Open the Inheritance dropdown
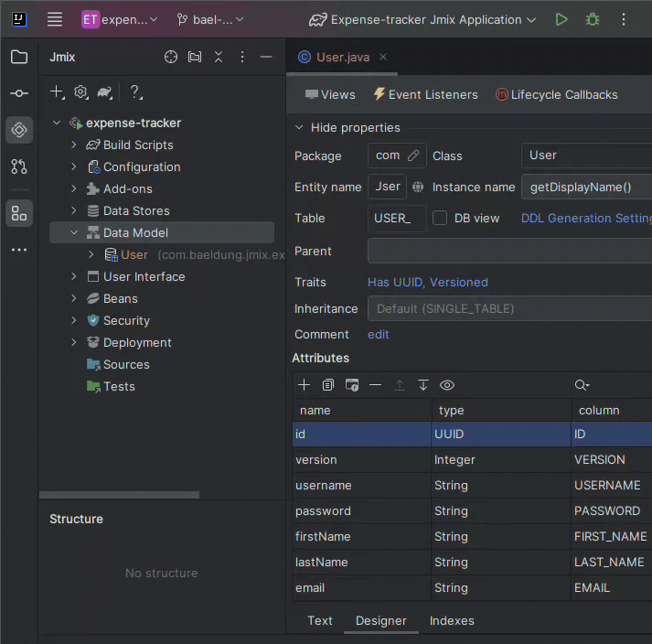The image size is (652, 644). (509, 308)
